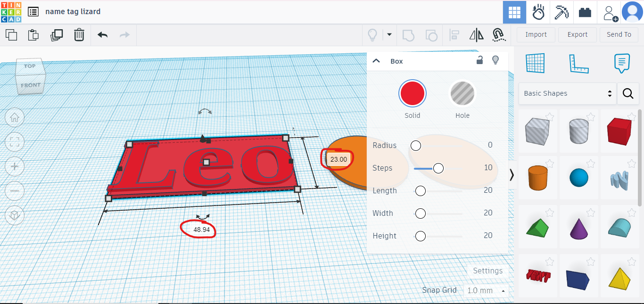The height and width of the screenshot is (304, 644).
Task: Click the Send To button
Action: (619, 34)
